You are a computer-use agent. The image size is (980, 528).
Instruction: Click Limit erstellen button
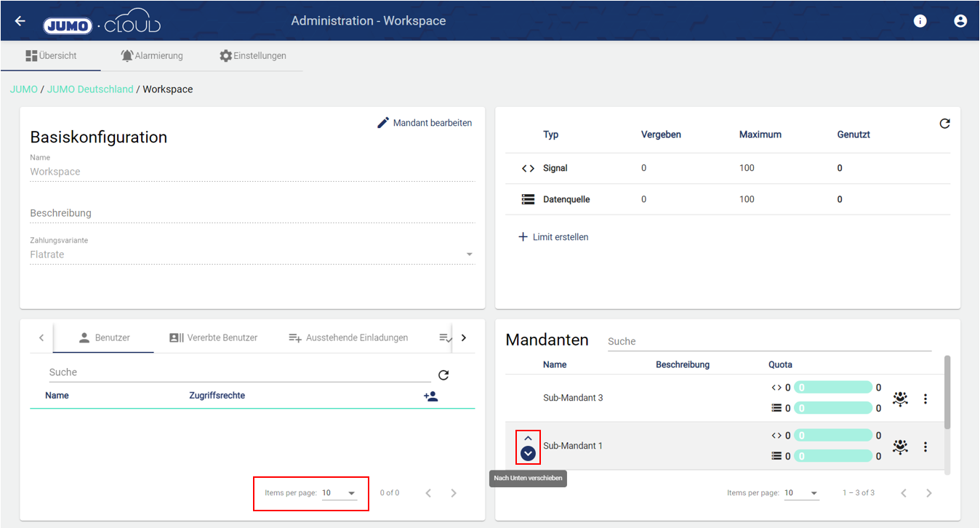point(553,237)
